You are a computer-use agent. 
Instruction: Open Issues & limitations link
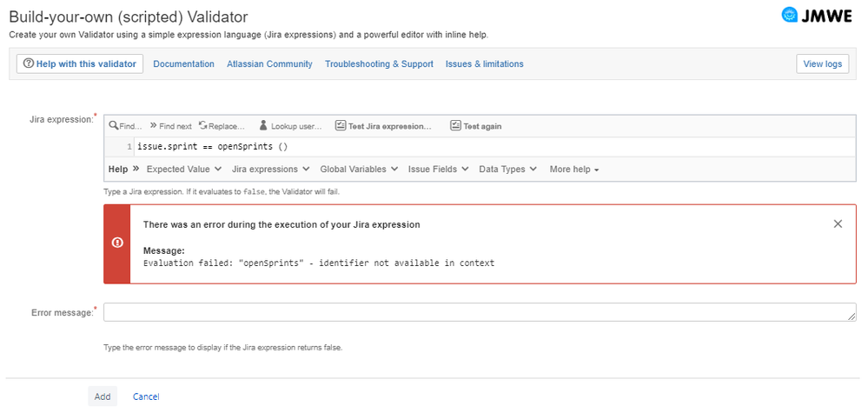(x=484, y=63)
